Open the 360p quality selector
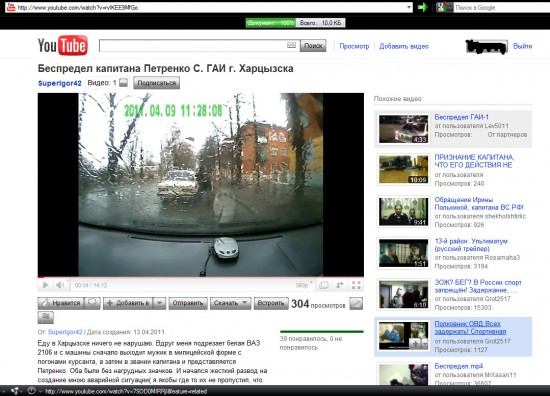This screenshot has height=396, width=550. [303, 285]
